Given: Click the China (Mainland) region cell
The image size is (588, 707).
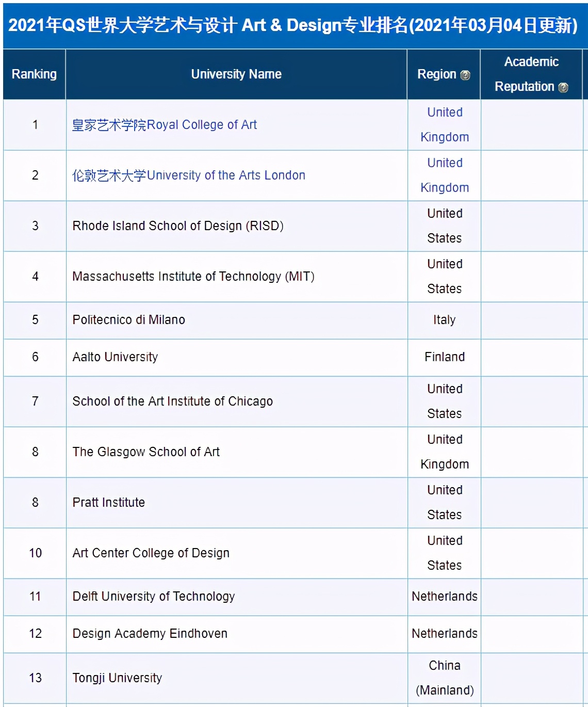Looking at the screenshot, I should [x=445, y=678].
